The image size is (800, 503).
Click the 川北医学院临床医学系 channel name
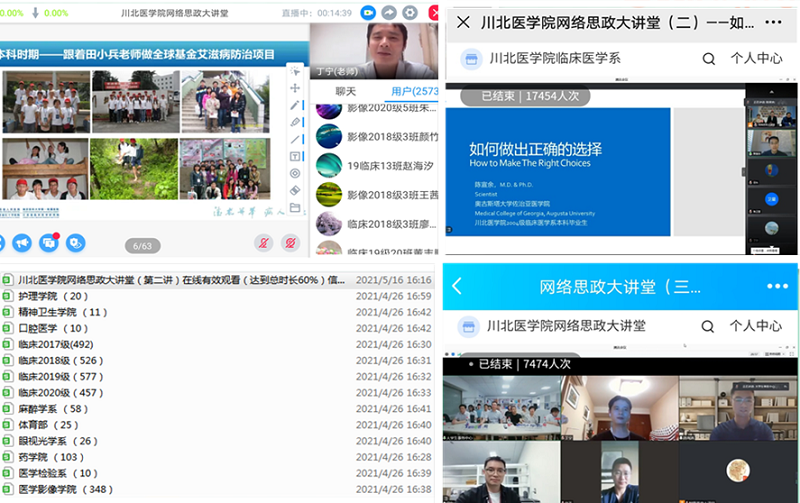tap(555, 58)
